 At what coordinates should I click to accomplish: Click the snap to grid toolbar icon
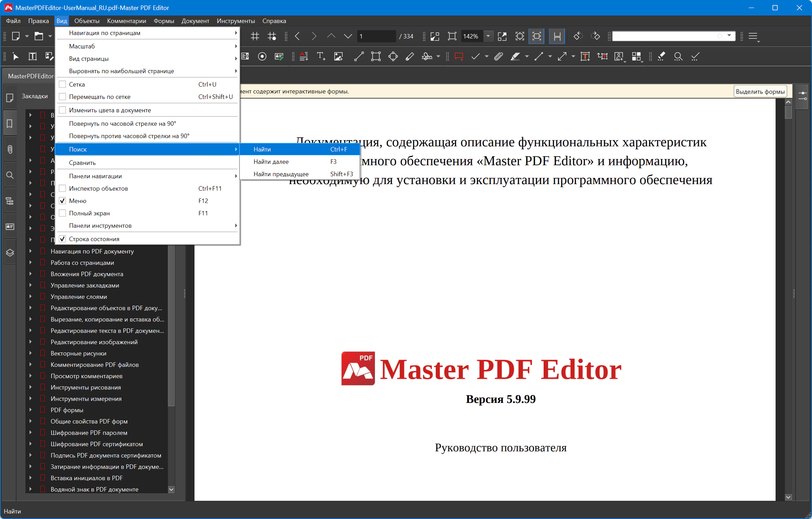272,36
